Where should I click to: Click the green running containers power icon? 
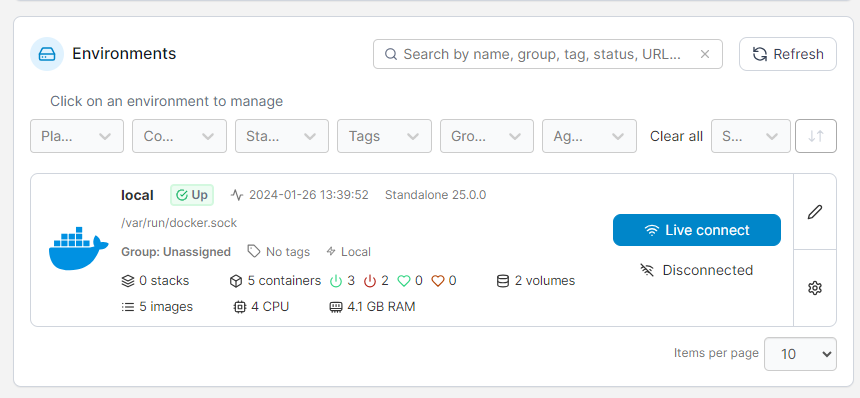[336, 281]
